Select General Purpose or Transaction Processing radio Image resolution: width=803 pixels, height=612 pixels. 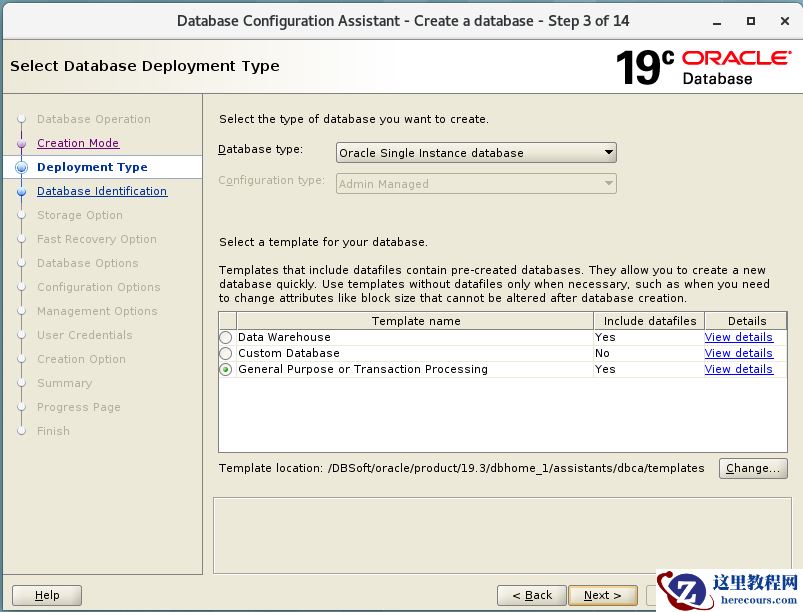225,369
